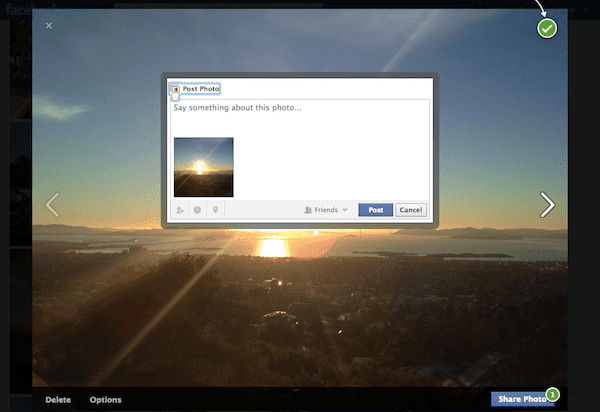Go to the next photo arrow

pos(547,205)
